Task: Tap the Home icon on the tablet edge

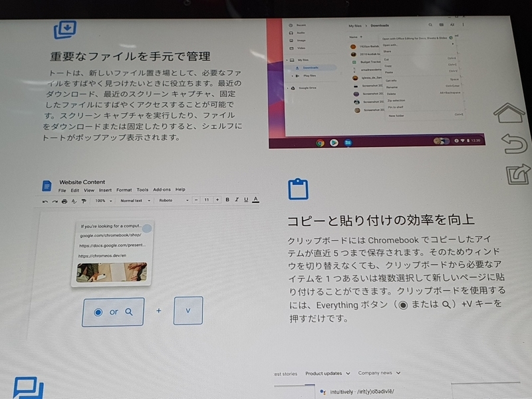Action: click(x=509, y=113)
